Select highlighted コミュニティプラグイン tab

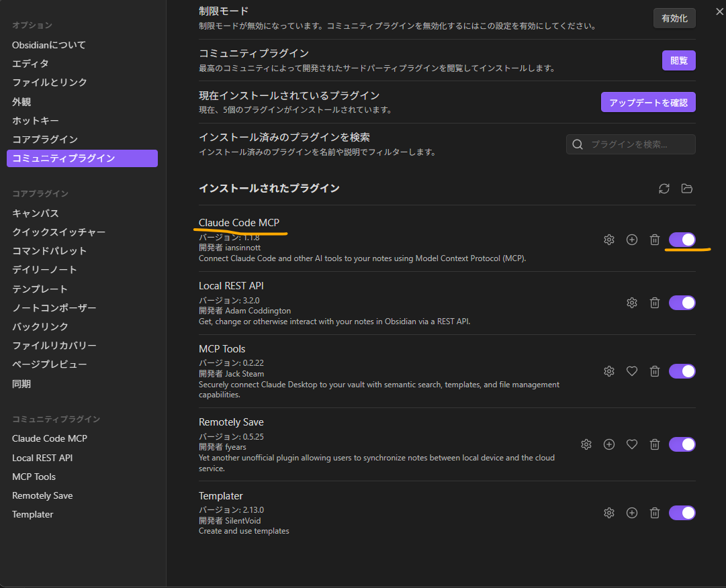[x=82, y=158]
